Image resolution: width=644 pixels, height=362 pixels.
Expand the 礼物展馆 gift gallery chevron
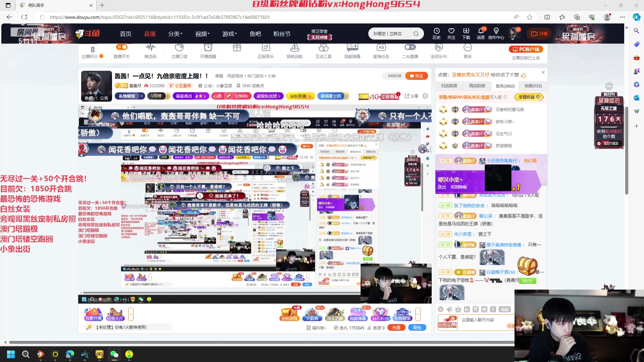(142, 96)
